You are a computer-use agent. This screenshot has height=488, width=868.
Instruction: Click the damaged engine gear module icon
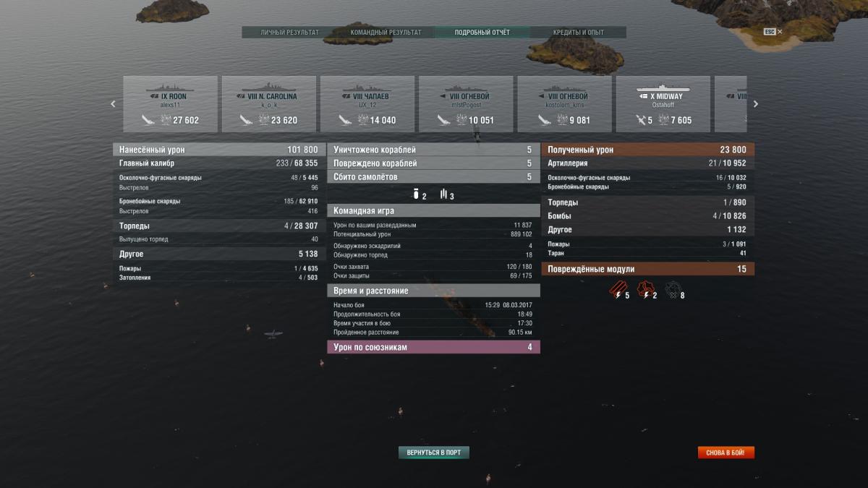click(644, 291)
